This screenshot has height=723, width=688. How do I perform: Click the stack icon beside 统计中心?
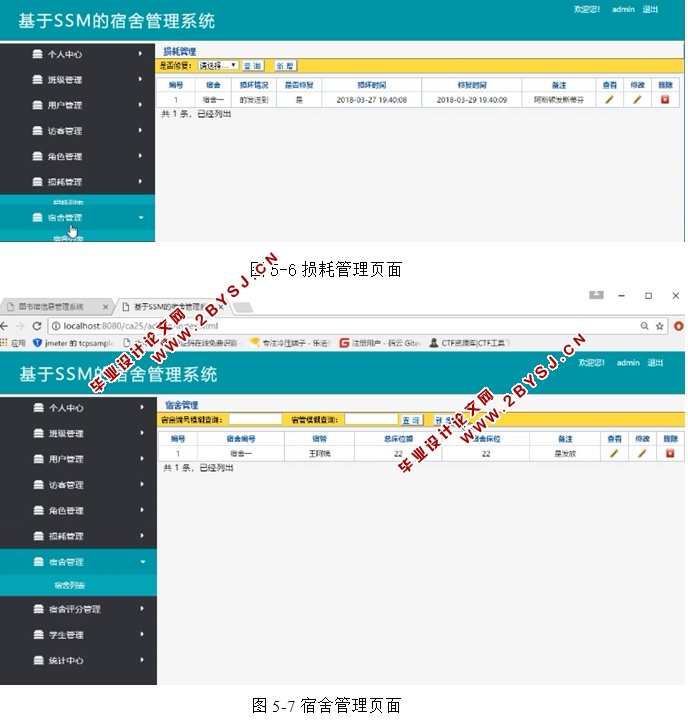pos(39,660)
